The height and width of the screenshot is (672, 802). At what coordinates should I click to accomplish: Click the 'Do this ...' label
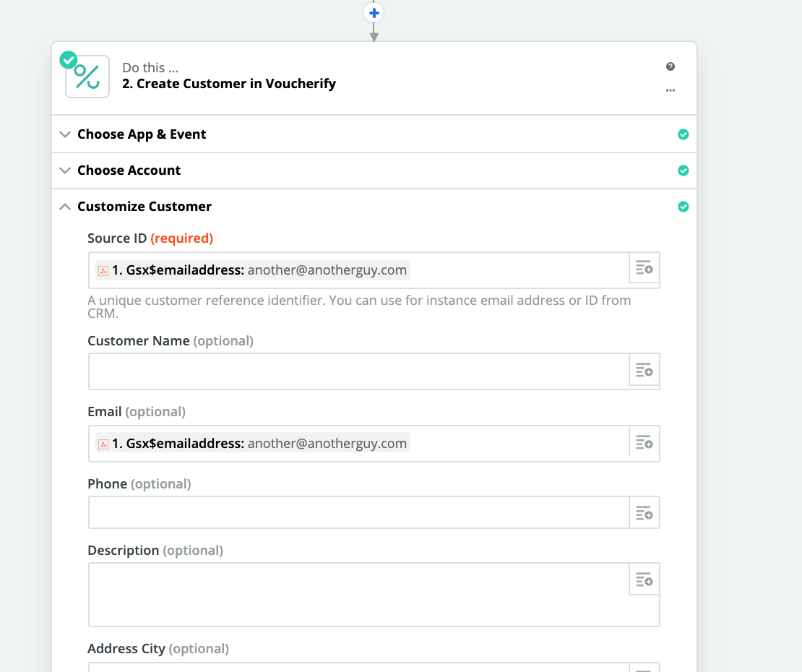[150, 68]
